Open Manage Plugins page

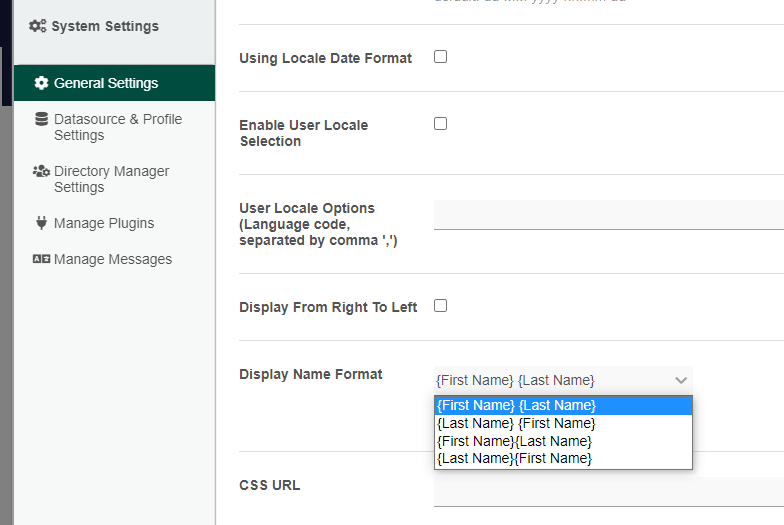click(104, 223)
